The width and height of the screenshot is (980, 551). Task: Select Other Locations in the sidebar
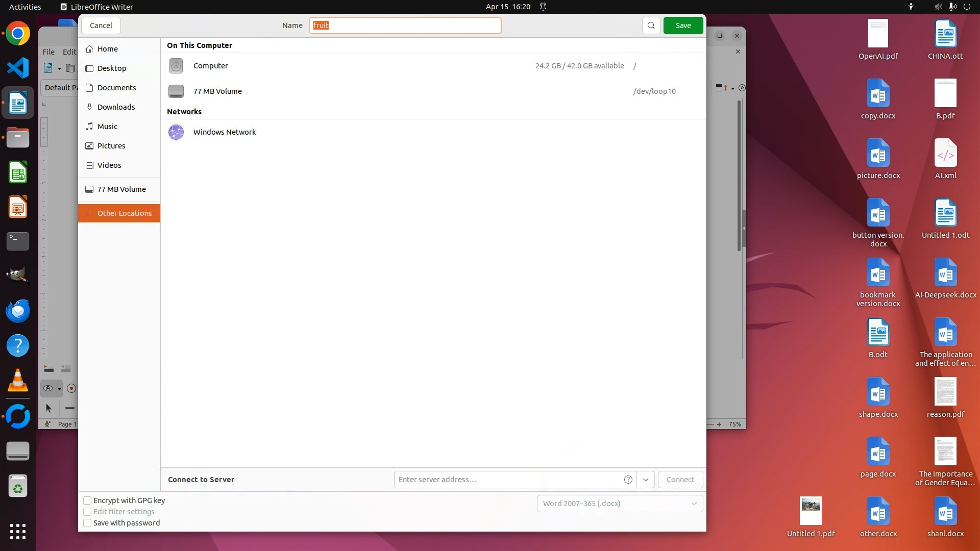click(124, 213)
